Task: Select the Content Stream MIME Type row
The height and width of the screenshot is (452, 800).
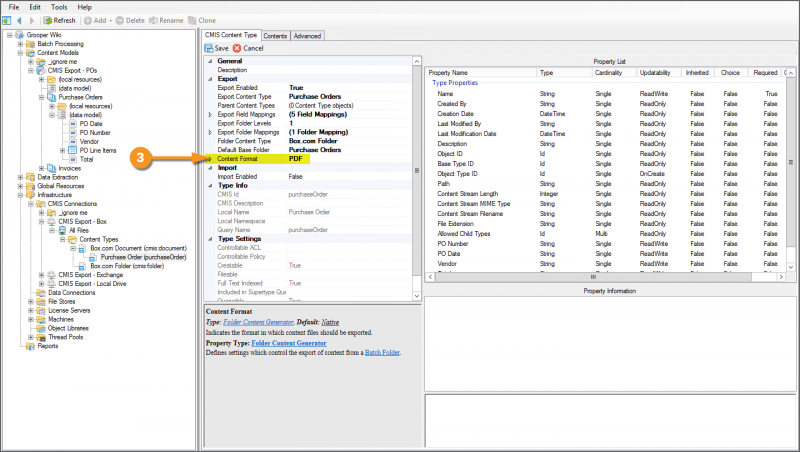Action: pyautogui.click(x=607, y=204)
